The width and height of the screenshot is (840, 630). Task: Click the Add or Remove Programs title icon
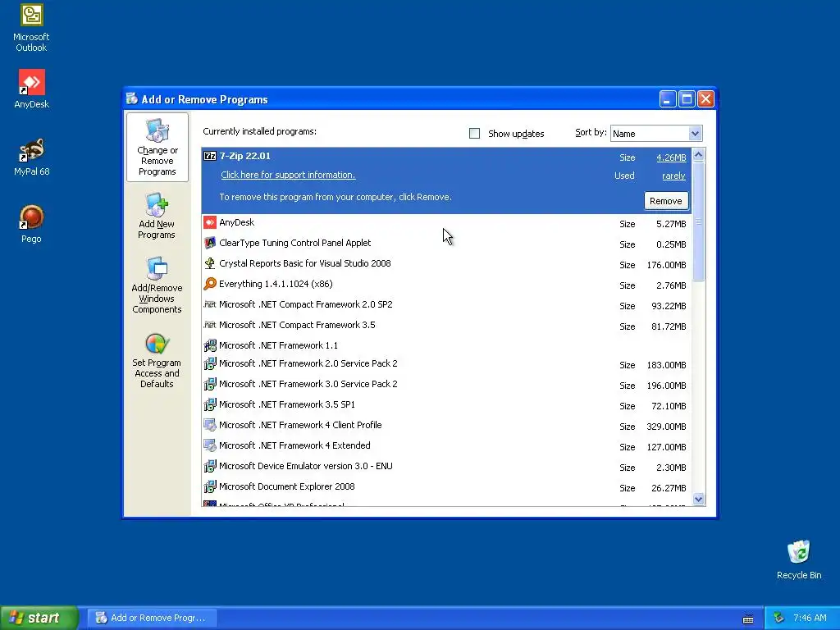point(132,99)
